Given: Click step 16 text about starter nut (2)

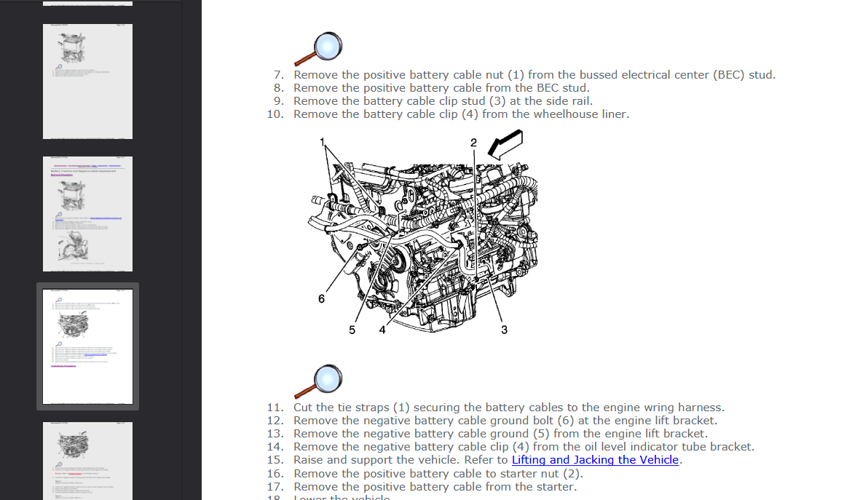Looking at the screenshot, I should coord(438,474).
